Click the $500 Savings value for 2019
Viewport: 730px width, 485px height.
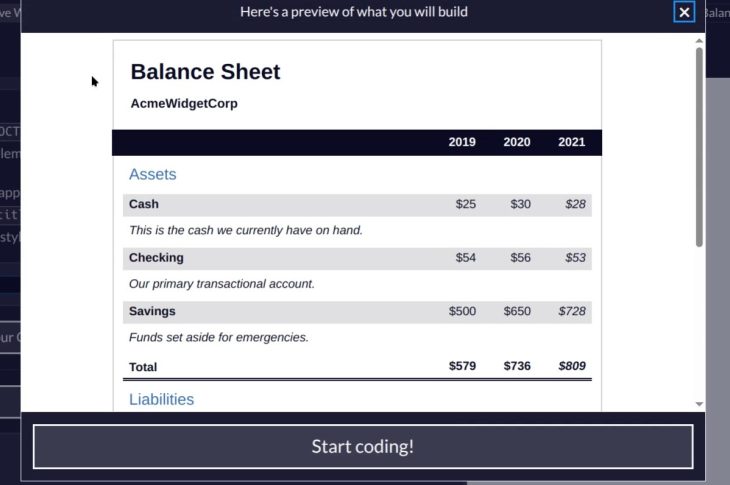[x=462, y=311]
